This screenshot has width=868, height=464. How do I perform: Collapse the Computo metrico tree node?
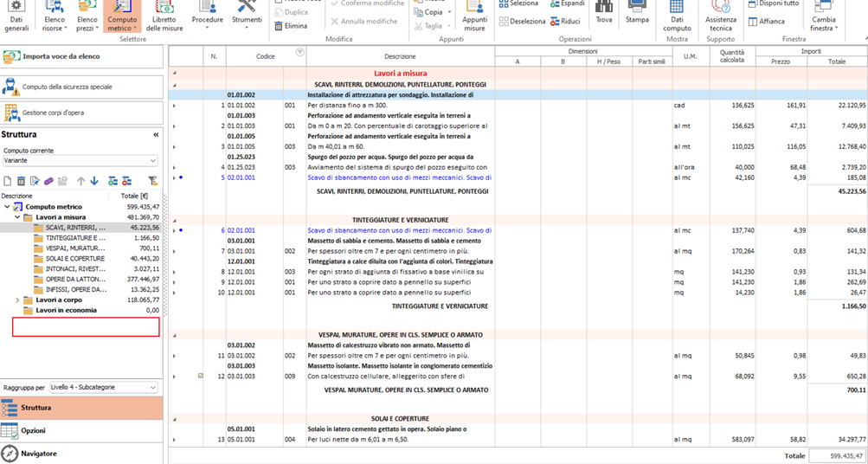pos(7,207)
